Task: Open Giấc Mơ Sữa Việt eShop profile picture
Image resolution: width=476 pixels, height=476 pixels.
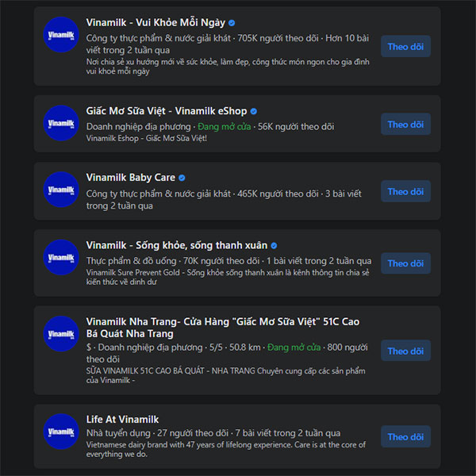Action: point(61,123)
